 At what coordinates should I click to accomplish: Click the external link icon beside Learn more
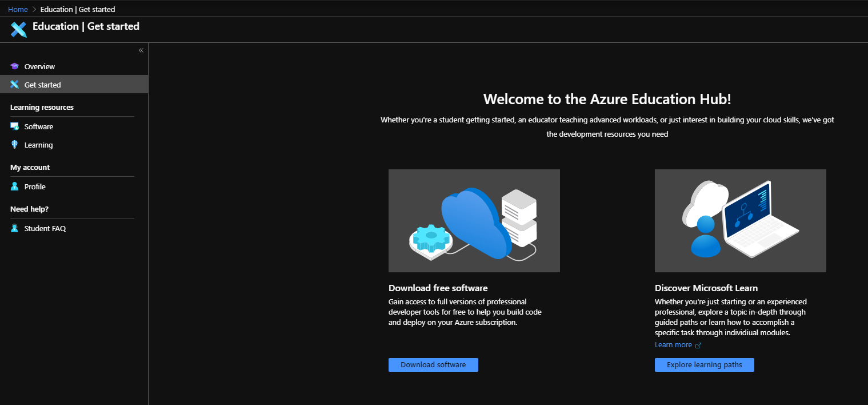tap(698, 345)
